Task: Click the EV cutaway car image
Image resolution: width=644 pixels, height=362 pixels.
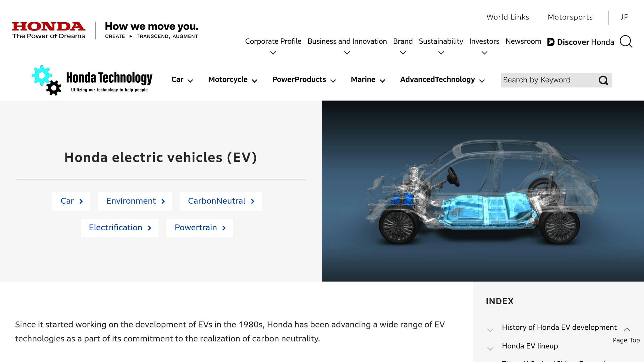Action: pyautogui.click(x=483, y=191)
